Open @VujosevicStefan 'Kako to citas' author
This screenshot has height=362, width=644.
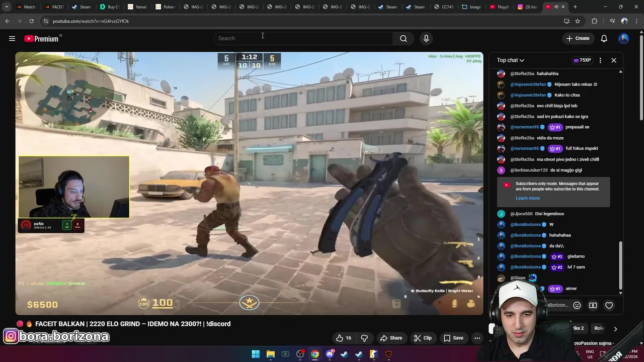tap(528, 95)
